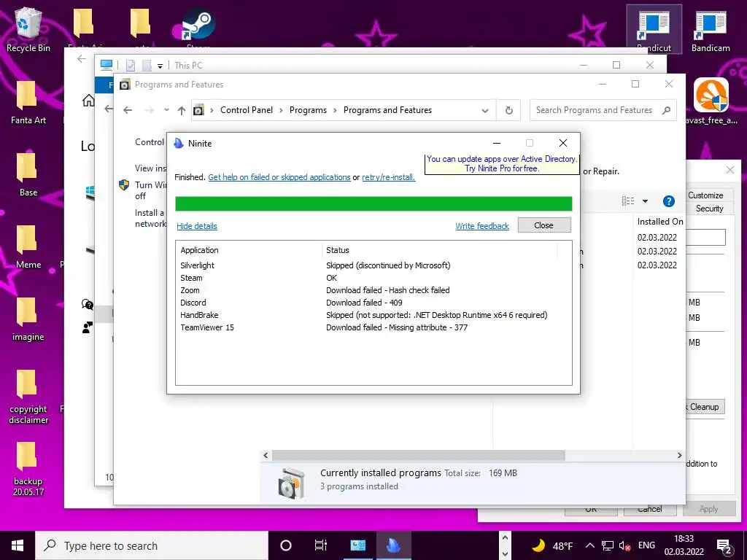The image size is (747, 560).
Task: Click the Ninite green progress bar
Action: coord(373,204)
